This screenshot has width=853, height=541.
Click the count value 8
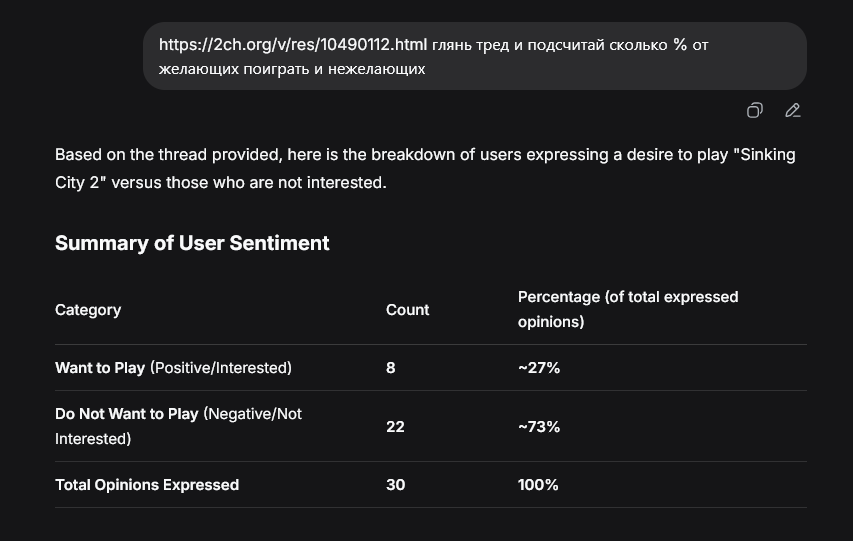coord(391,368)
